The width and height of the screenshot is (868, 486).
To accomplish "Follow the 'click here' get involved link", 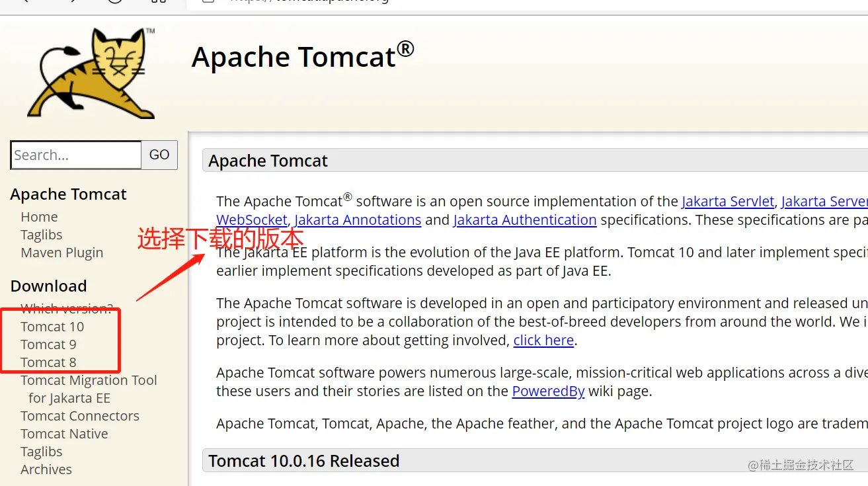I will (543, 341).
